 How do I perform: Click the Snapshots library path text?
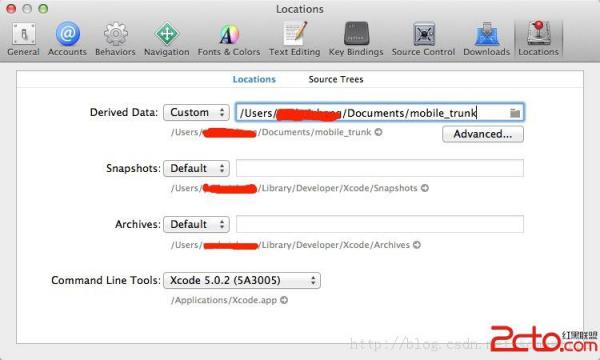point(294,188)
